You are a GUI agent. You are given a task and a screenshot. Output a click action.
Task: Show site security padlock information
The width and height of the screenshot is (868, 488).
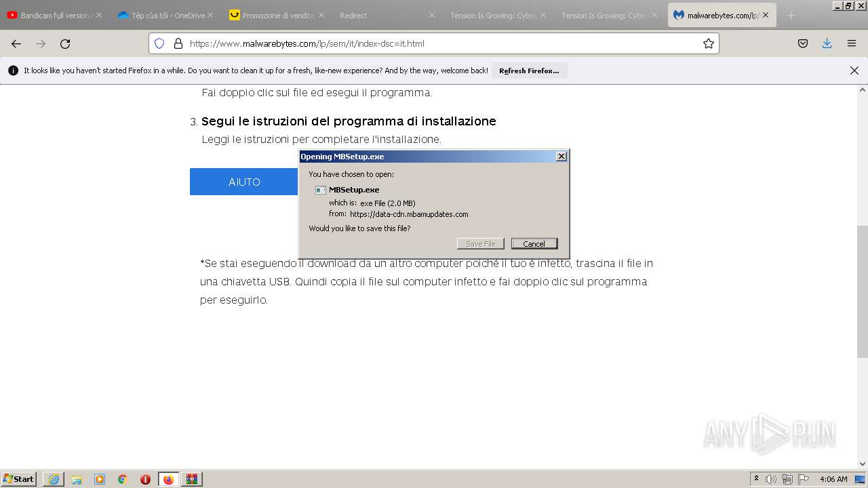(178, 43)
